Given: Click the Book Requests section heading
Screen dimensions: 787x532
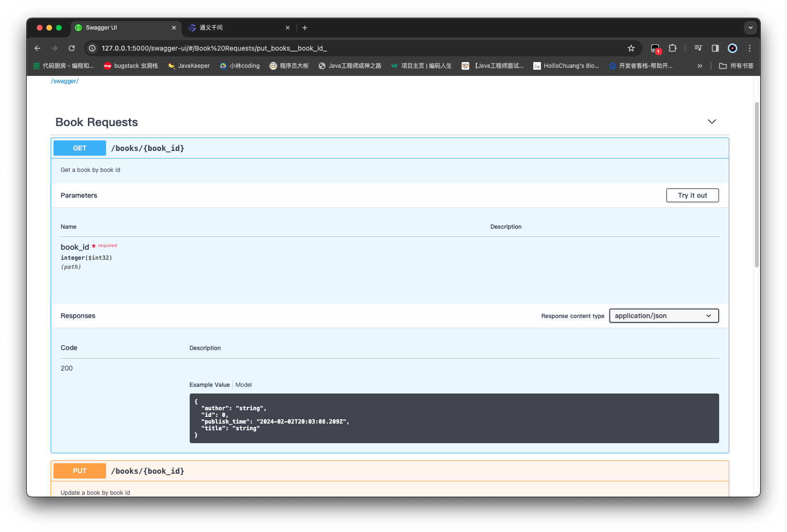Looking at the screenshot, I should coord(97,122).
